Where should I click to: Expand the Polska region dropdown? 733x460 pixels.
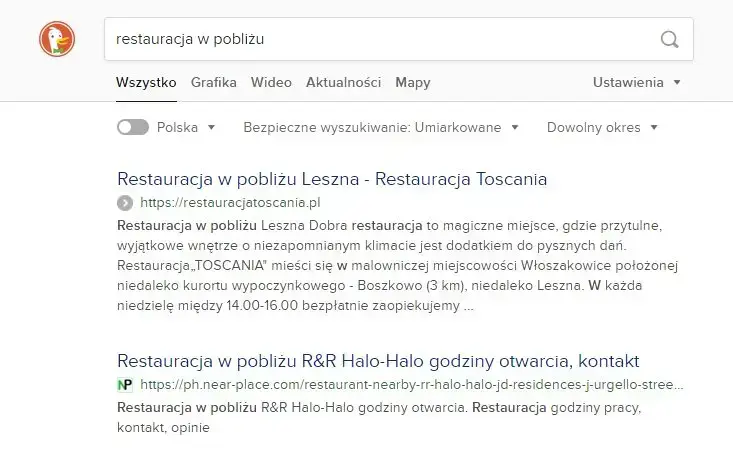tap(187, 127)
